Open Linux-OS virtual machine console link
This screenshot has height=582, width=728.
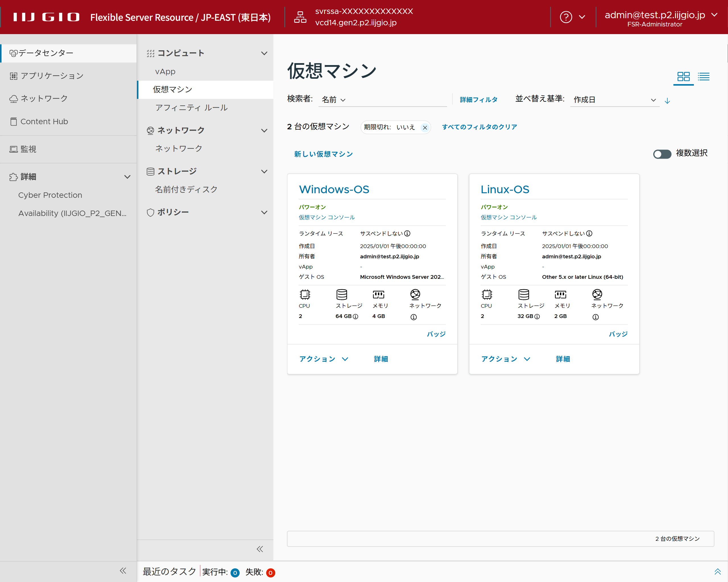coord(508,217)
